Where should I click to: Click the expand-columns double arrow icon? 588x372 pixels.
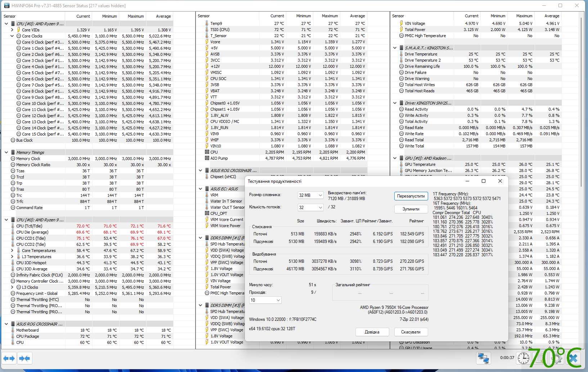point(9,358)
